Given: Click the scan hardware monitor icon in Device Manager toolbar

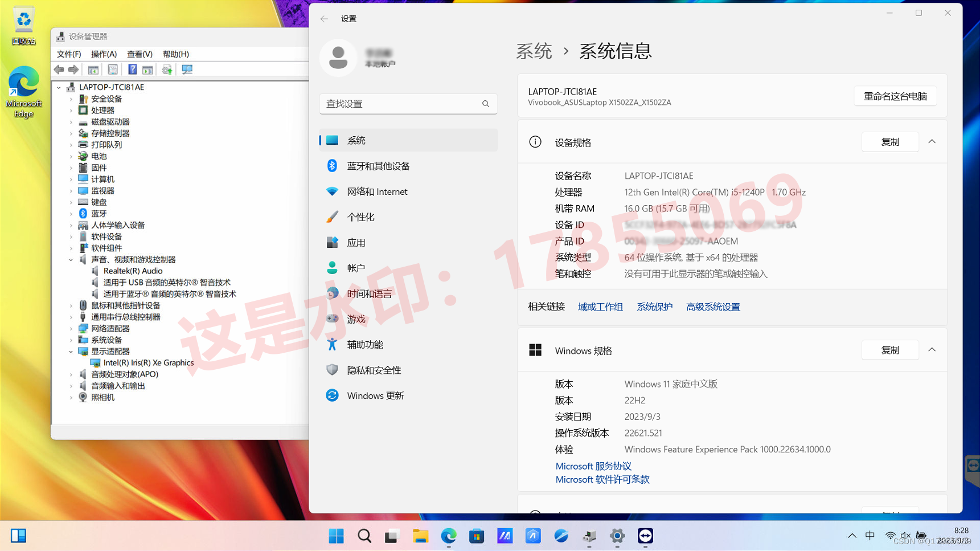Looking at the screenshot, I should (x=187, y=70).
